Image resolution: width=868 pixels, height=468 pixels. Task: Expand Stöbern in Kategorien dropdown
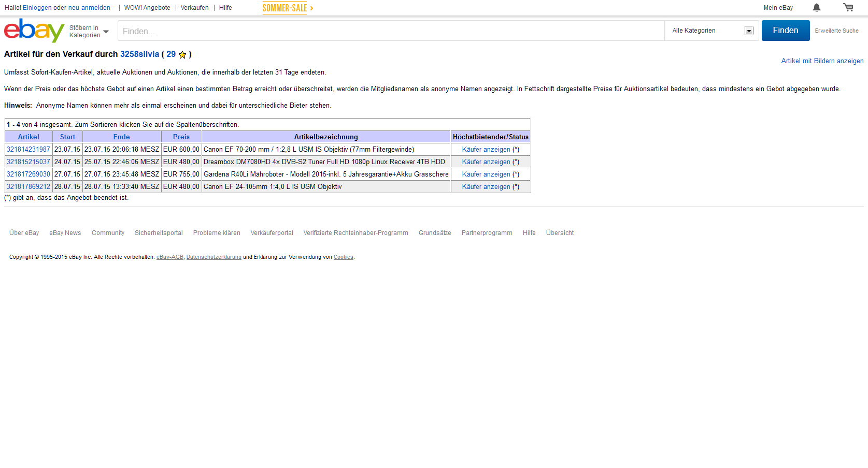tap(89, 32)
